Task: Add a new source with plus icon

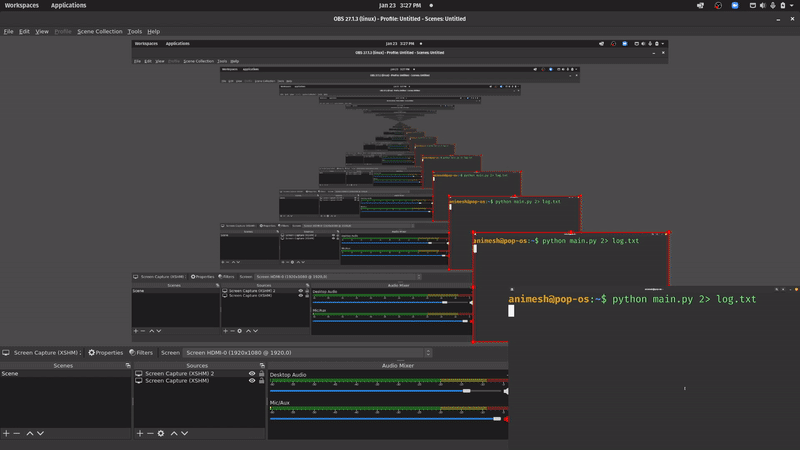Action: pyautogui.click(x=140, y=433)
